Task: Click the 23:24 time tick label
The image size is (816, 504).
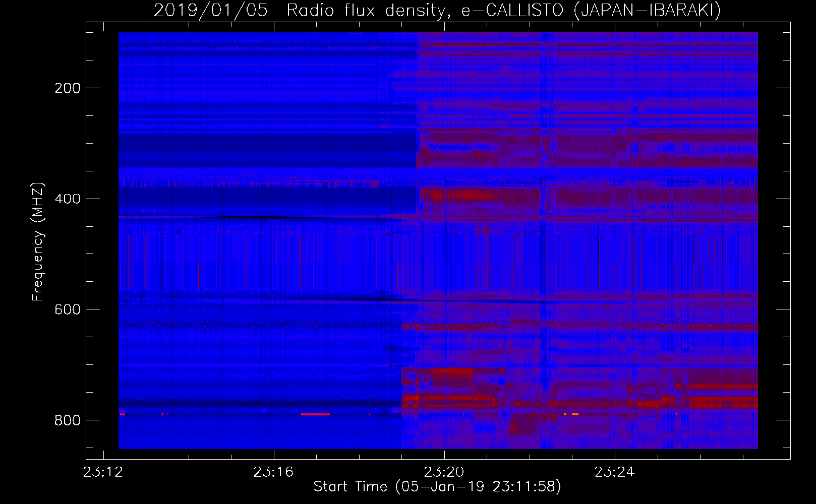Action: [615, 472]
